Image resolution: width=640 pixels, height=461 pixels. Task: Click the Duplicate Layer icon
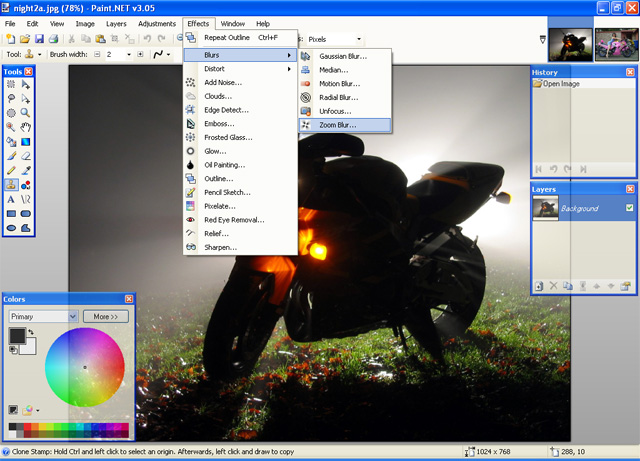[x=568, y=286]
